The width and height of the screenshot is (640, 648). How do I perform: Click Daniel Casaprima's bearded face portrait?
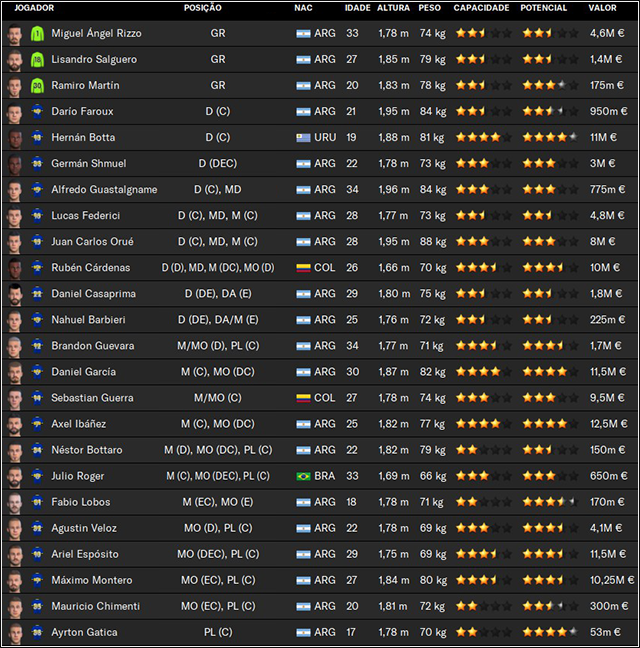[x=15, y=294]
